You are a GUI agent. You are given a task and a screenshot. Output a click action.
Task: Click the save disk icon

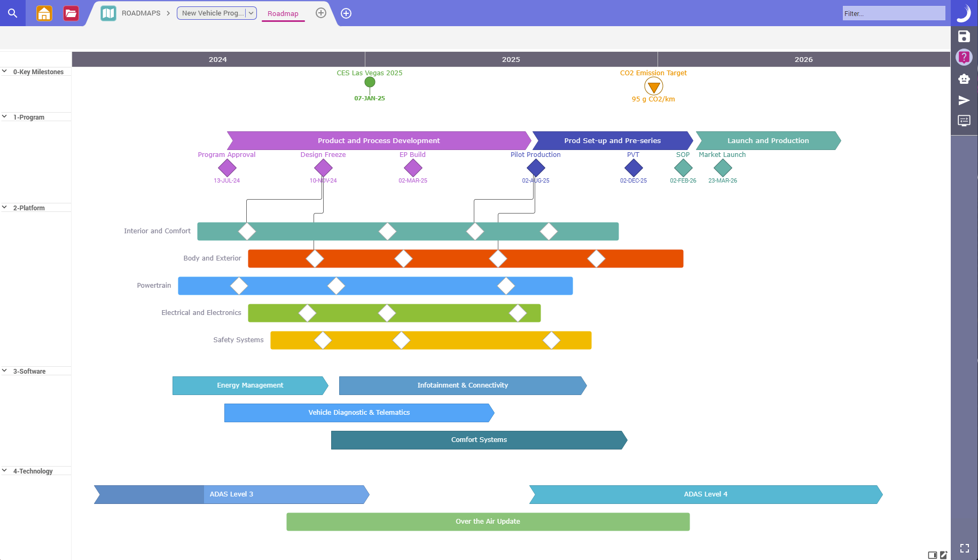[x=964, y=36]
